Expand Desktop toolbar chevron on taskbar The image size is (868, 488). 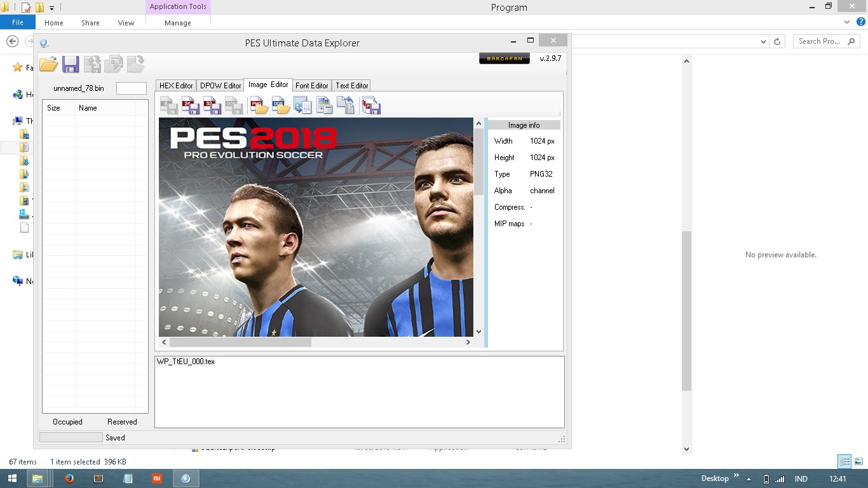736,475
